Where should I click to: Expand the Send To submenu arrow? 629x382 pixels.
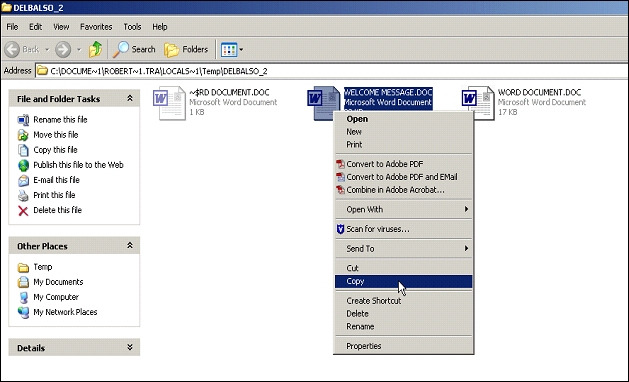point(466,248)
